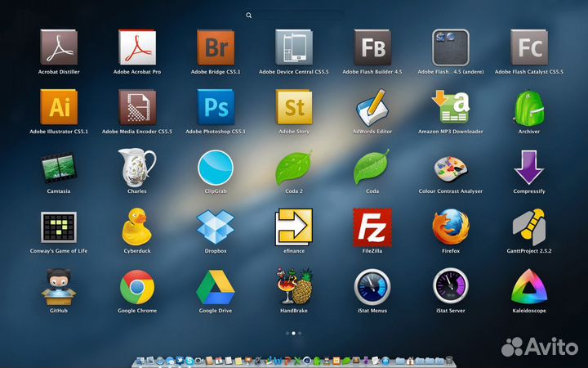Screen dimensions: 588x368
Task: Open the Trash in the Dock
Action: pyautogui.click(x=448, y=361)
